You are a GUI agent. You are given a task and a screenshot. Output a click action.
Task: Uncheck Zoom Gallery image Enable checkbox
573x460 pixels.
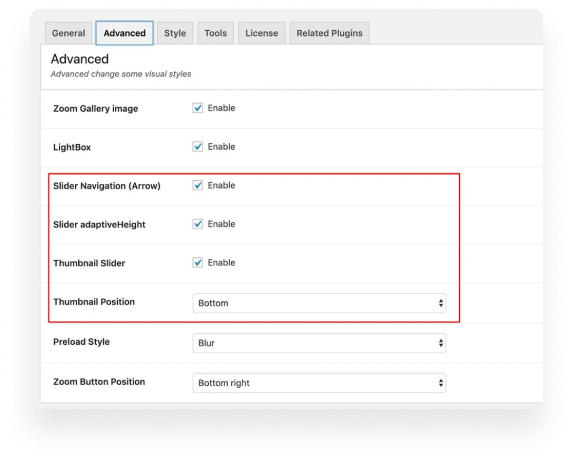(x=198, y=108)
